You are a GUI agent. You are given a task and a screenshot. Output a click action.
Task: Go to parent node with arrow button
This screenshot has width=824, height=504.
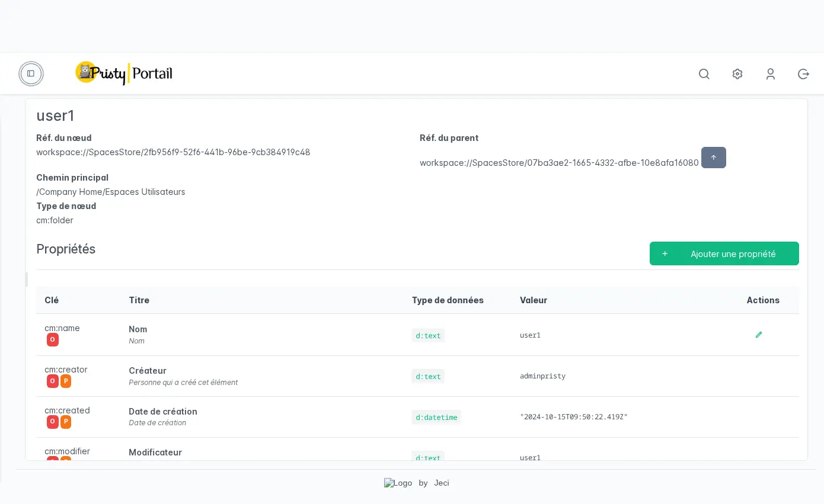713,158
